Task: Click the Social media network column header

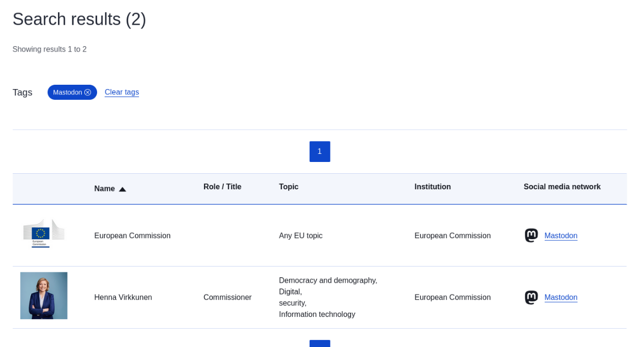Action: [562, 187]
